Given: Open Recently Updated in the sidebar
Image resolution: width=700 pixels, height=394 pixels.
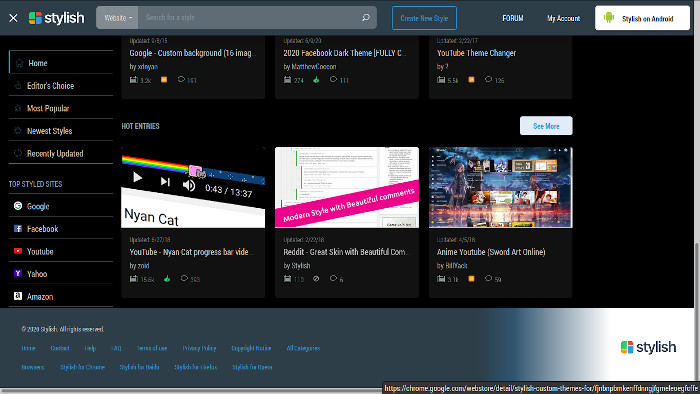Looking at the screenshot, I should click(61, 153).
